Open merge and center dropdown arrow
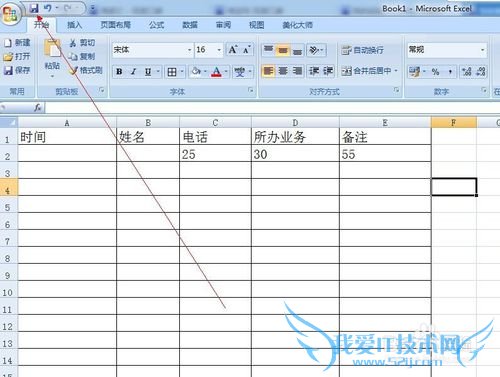 pos(396,71)
